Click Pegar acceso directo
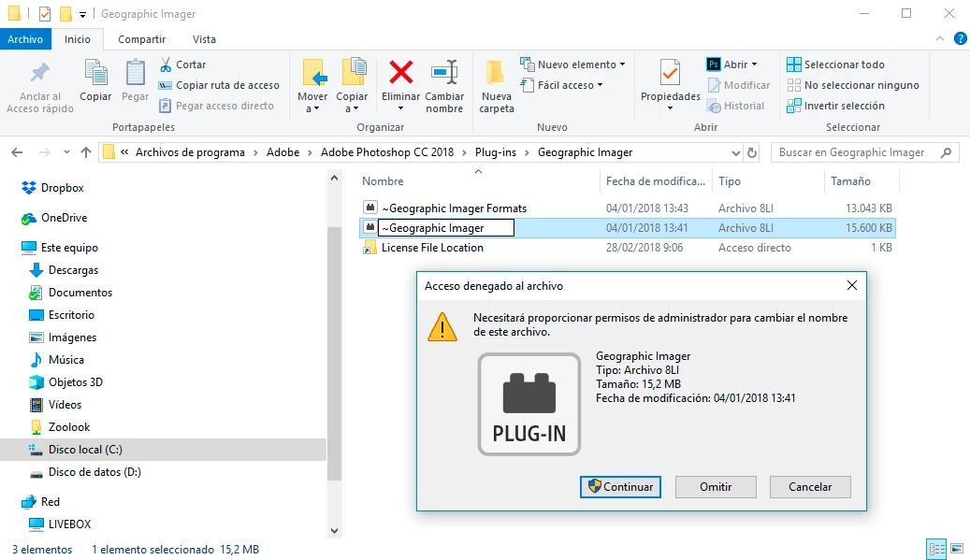The width and height of the screenshot is (970, 560). [216, 106]
